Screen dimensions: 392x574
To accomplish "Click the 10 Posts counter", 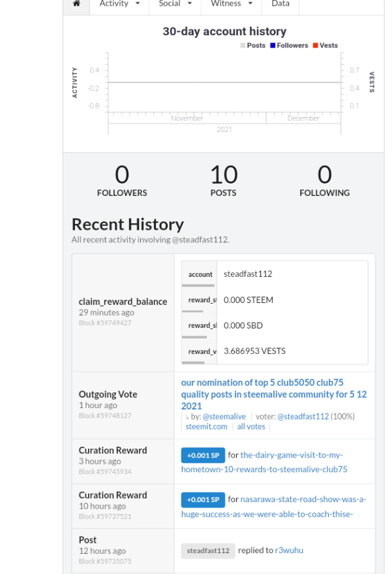I will pos(224,180).
